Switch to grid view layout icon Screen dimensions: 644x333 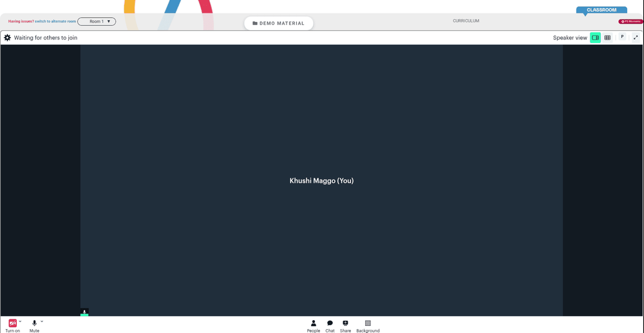[x=607, y=38]
